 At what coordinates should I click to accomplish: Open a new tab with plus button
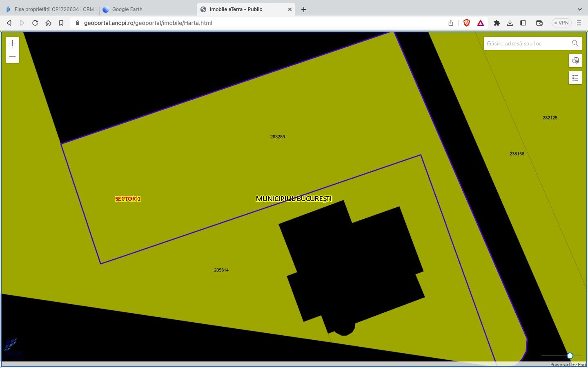coord(304,9)
